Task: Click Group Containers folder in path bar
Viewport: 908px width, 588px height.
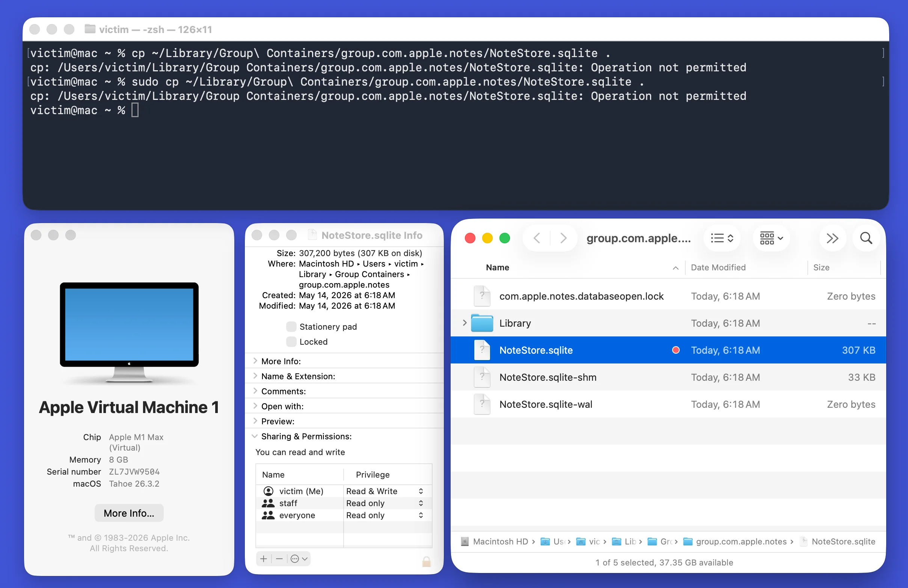Action: (x=660, y=541)
